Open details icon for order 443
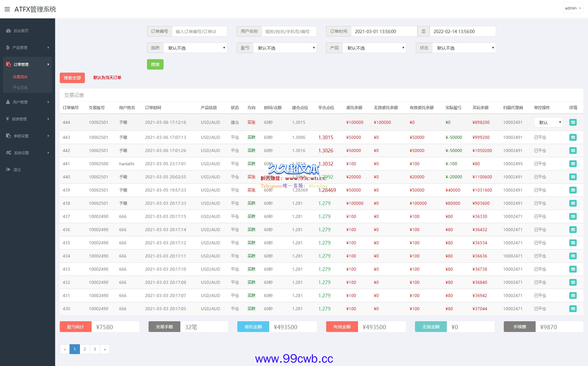The image size is (588, 366). 573,137
